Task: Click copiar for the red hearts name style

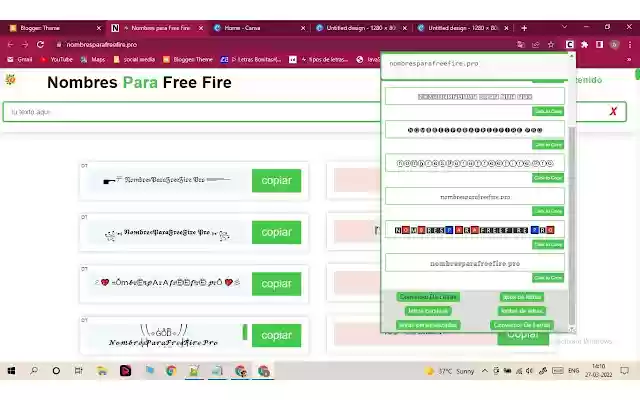Action: tap(276, 284)
